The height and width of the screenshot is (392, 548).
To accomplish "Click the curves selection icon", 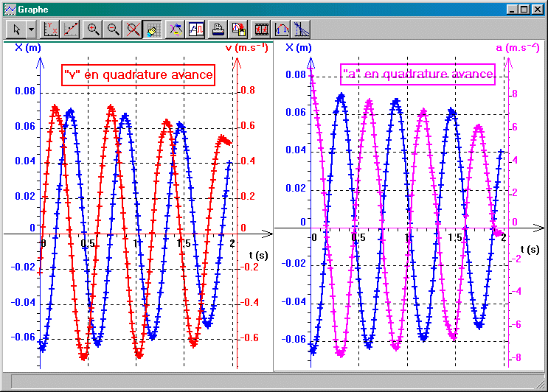I will click(176, 29).
